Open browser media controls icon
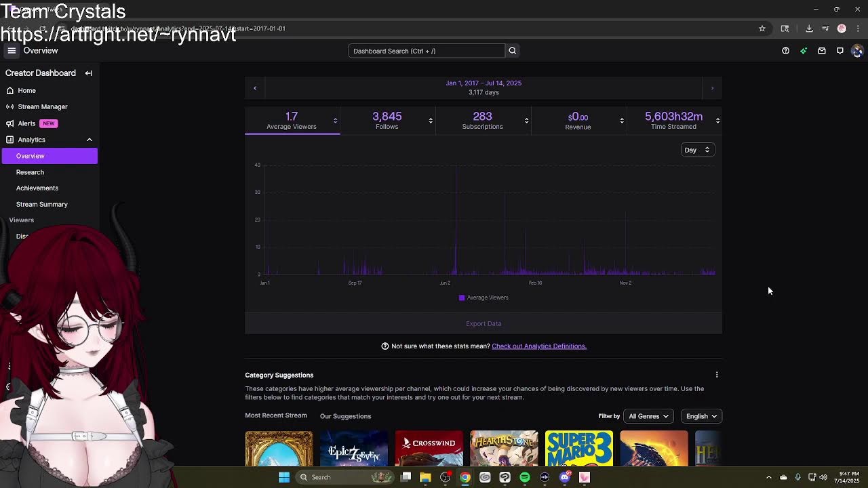Image resolution: width=868 pixels, height=488 pixels. 825,28
